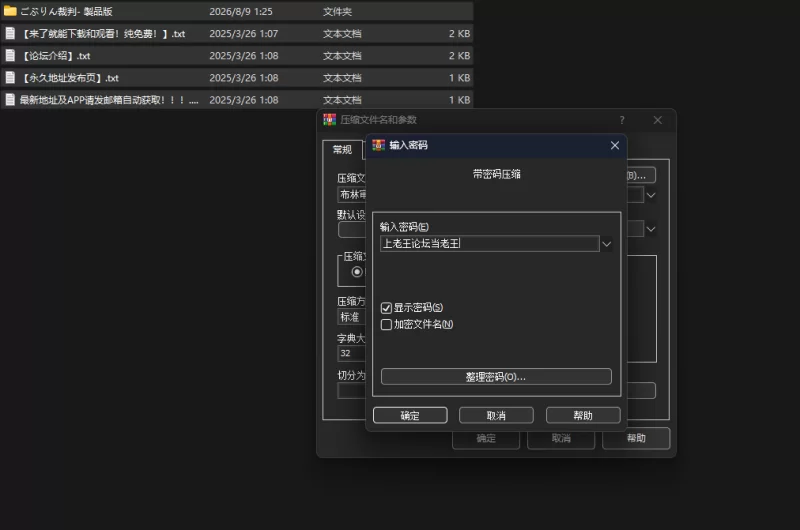Switch to the 常规 tab
The width and height of the screenshot is (800, 530).
point(342,149)
